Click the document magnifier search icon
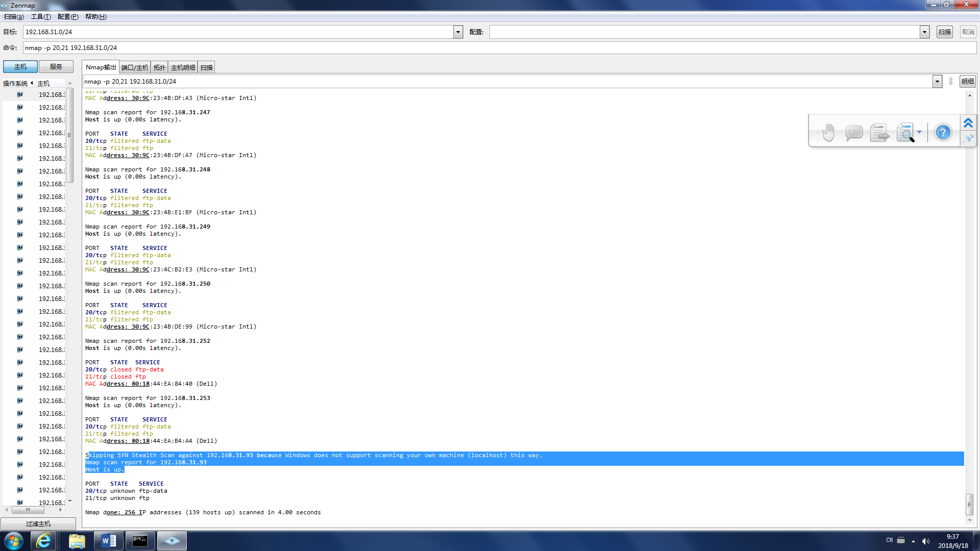The height and width of the screenshot is (551, 980). [905, 133]
